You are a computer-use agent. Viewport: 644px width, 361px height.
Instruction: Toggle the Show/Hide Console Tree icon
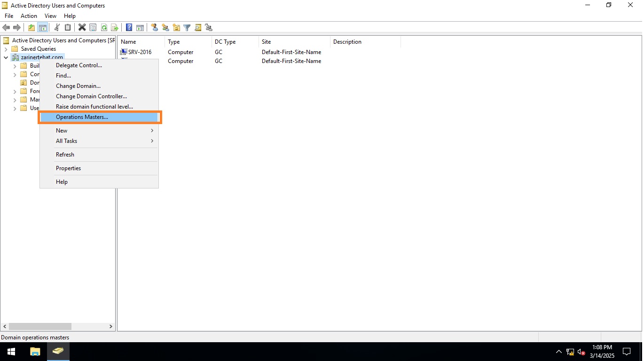pos(42,28)
